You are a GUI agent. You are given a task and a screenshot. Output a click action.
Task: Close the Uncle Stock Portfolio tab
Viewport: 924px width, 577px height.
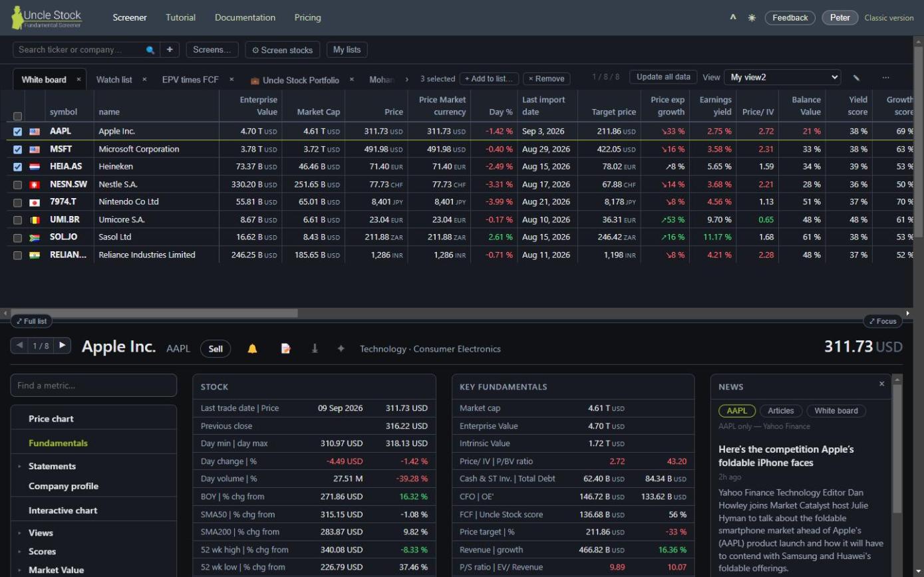tap(352, 79)
